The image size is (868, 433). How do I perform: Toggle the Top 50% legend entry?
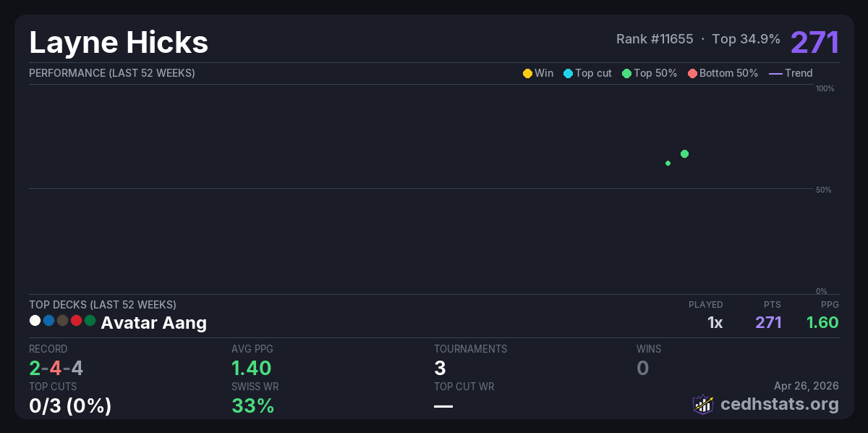(x=650, y=73)
